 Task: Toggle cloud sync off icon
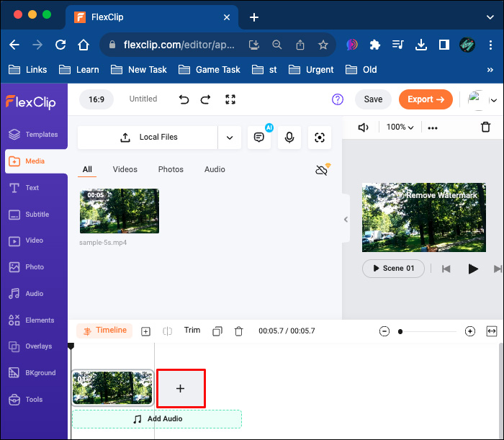(323, 169)
